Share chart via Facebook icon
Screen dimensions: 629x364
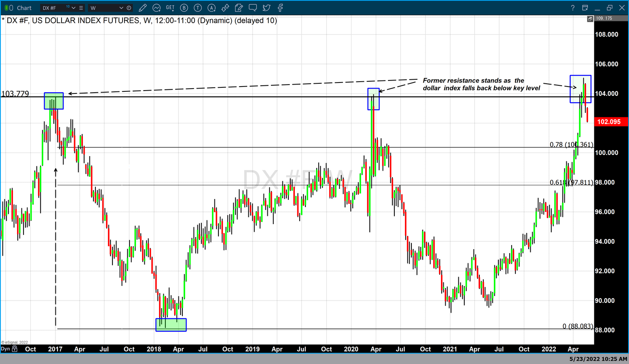point(280,8)
